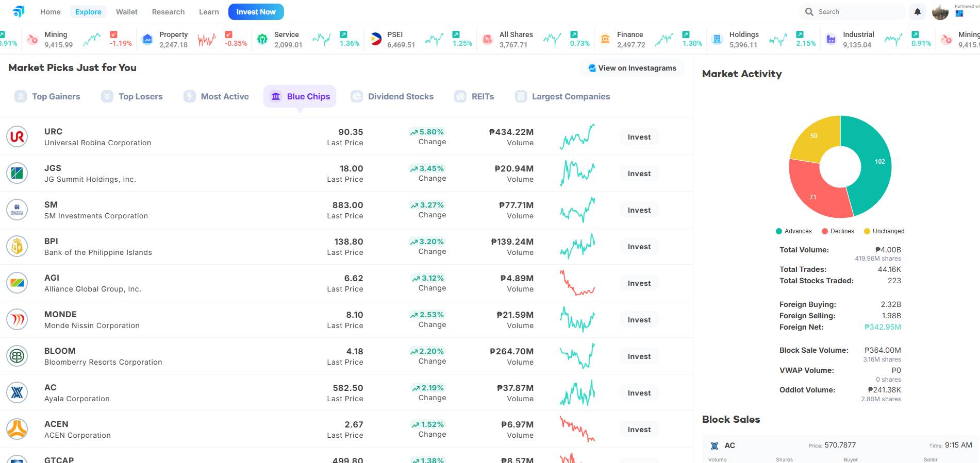
Task: Open Bloomberry Resorts Corporation name
Action: 103,362
